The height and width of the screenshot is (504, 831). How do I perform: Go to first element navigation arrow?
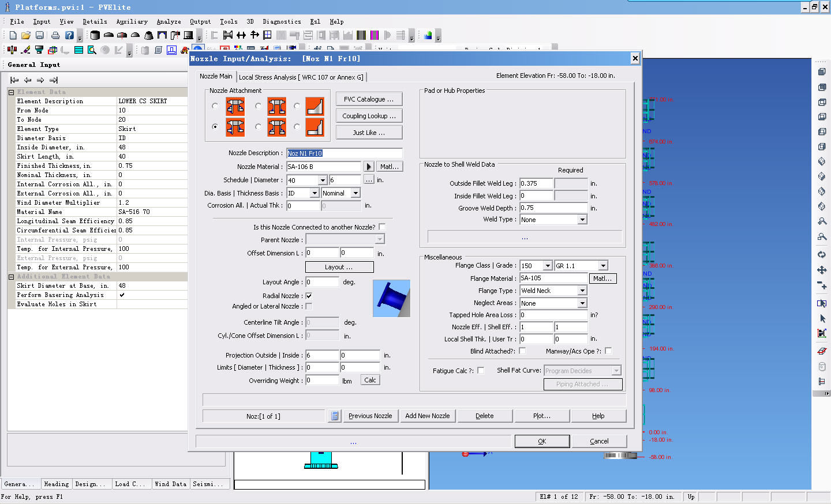pos(14,80)
